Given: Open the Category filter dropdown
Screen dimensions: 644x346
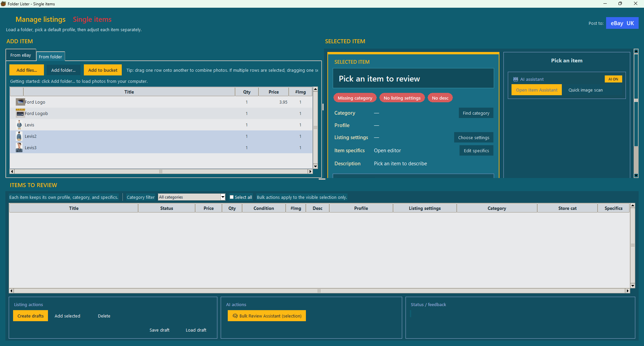Looking at the screenshot, I should coord(223,197).
